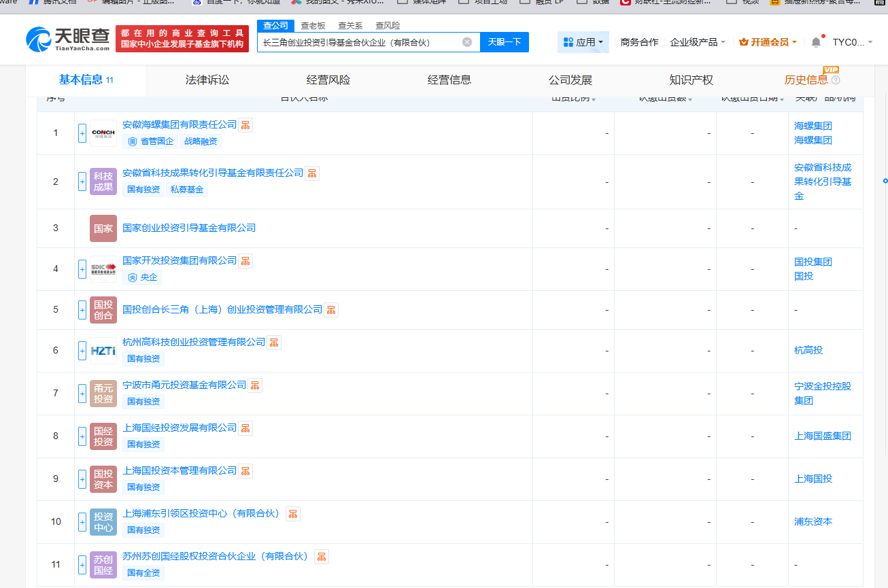This screenshot has height=588, width=888.
Task: Open the 宁波市甬元投资基金有限公司 link
Action: [184, 385]
